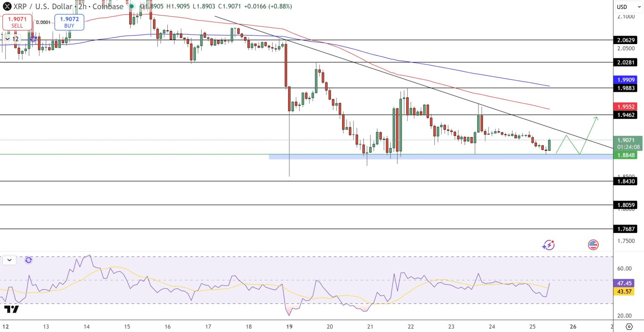Click the 1.9071 SELL button
644x332 pixels.
tap(17, 22)
